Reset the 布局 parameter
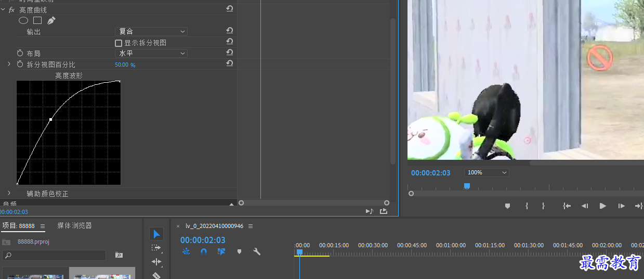 coord(230,53)
